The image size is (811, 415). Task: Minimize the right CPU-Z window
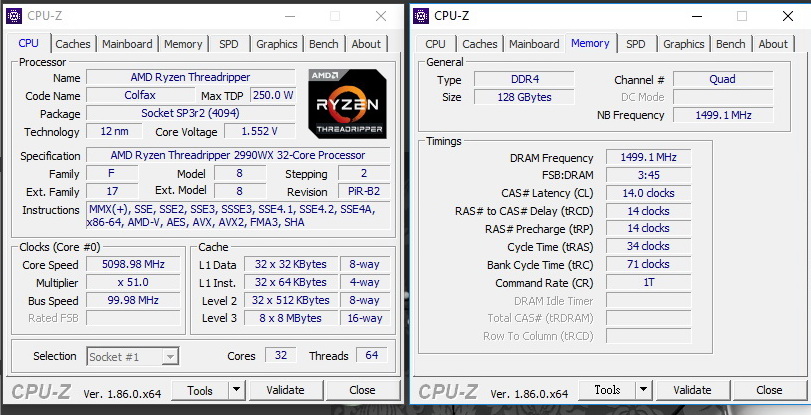696,16
